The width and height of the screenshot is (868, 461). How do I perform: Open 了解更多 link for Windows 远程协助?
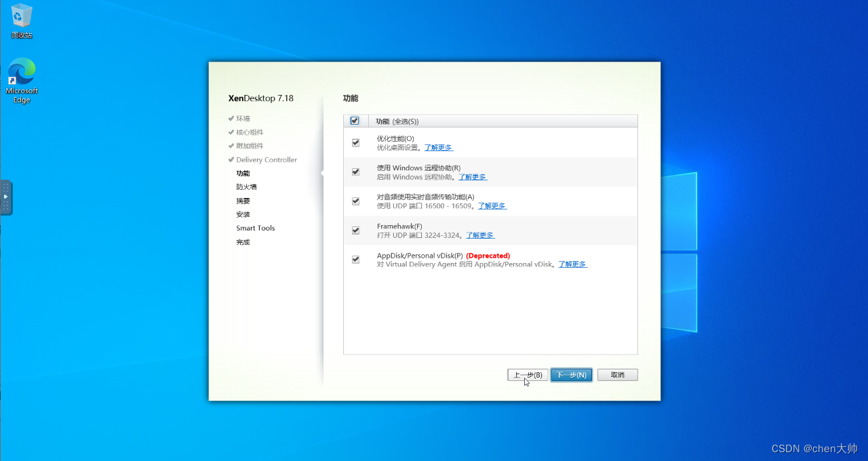[x=473, y=176]
